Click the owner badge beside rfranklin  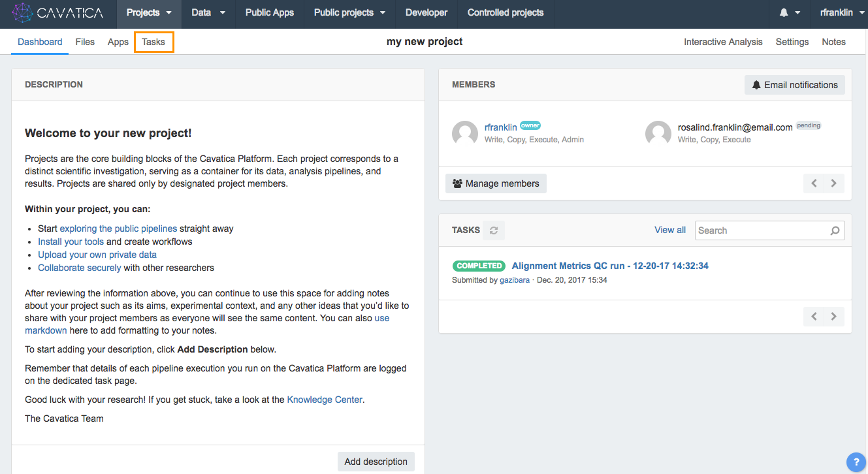coord(530,125)
